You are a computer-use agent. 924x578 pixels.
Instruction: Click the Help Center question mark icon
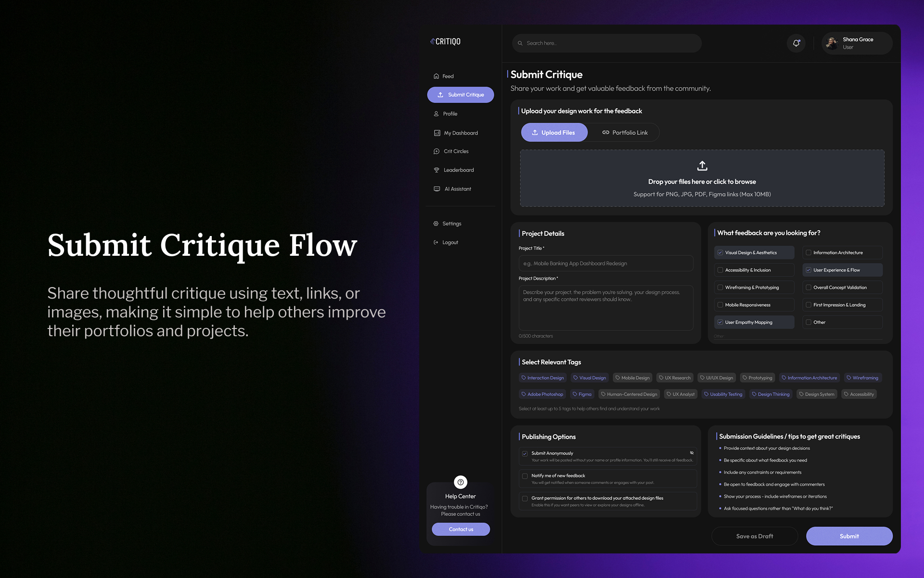click(x=461, y=482)
